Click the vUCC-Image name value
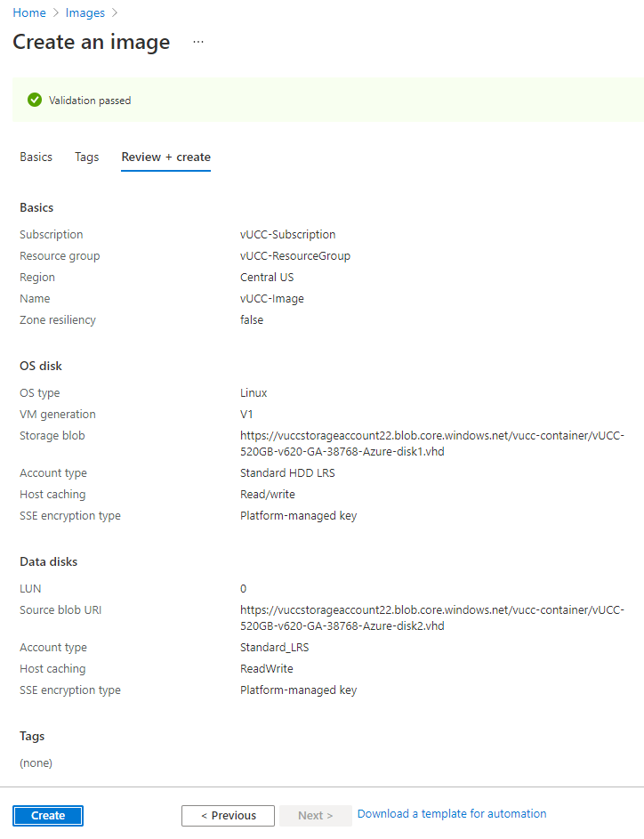Image resolution: width=644 pixels, height=839 pixels. click(272, 299)
